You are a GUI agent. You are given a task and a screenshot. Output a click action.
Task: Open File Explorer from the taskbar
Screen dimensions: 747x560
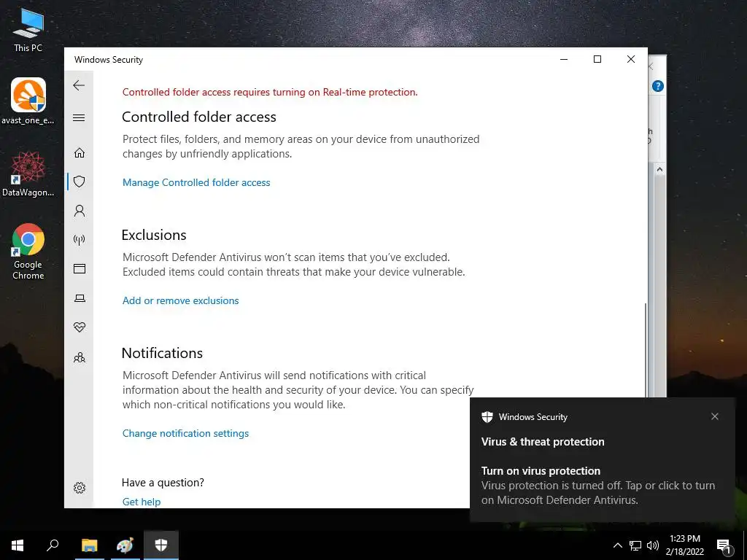coord(89,545)
